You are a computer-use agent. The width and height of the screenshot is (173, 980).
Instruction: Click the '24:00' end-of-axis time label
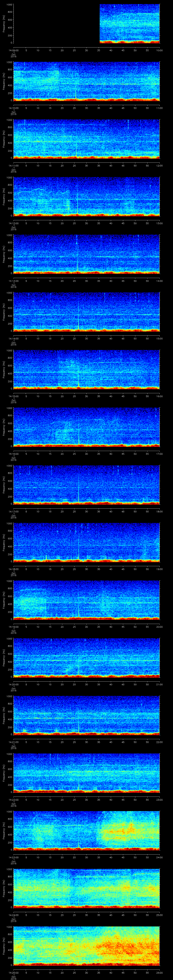point(160,857)
